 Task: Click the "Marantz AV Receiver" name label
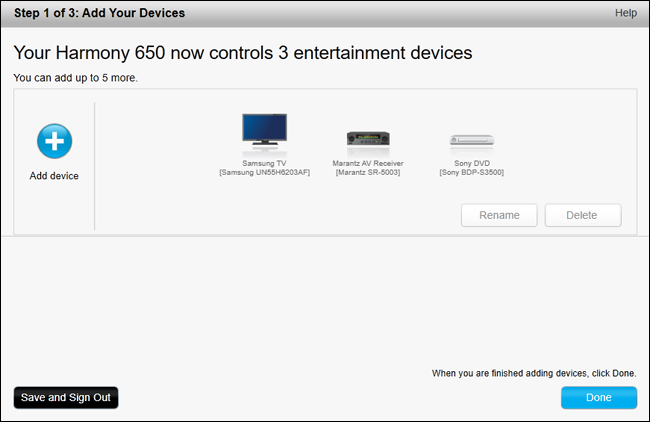(x=368, y=163)
